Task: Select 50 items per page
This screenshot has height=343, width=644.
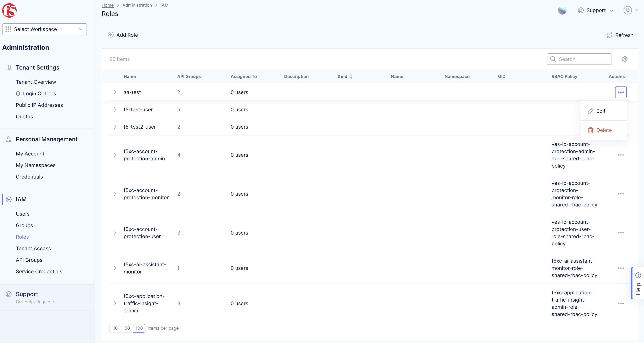Action: (x=127, y=328)
